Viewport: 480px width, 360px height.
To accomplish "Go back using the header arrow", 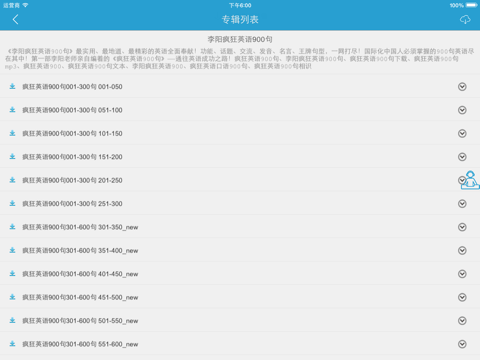I will [x=15, y=19].
